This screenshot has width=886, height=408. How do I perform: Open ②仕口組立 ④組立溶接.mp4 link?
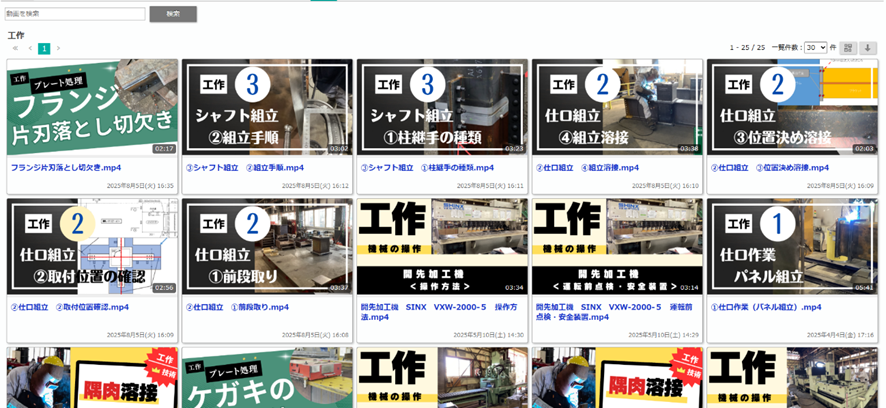[587, 168]
